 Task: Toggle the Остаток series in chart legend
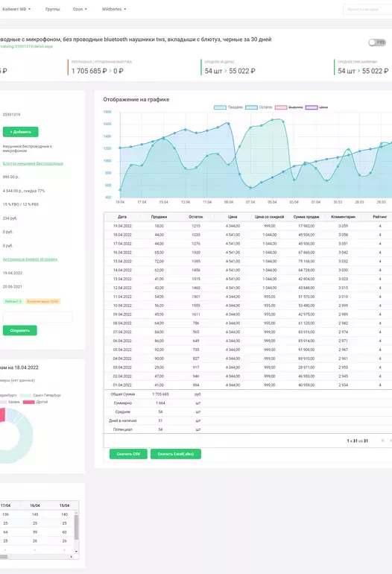tap(259, 107)
